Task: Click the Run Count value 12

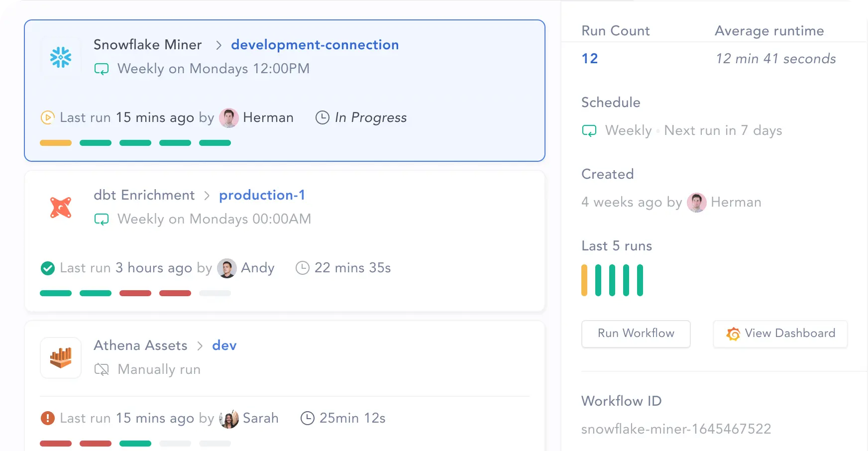Action: [x=590, y=59]
